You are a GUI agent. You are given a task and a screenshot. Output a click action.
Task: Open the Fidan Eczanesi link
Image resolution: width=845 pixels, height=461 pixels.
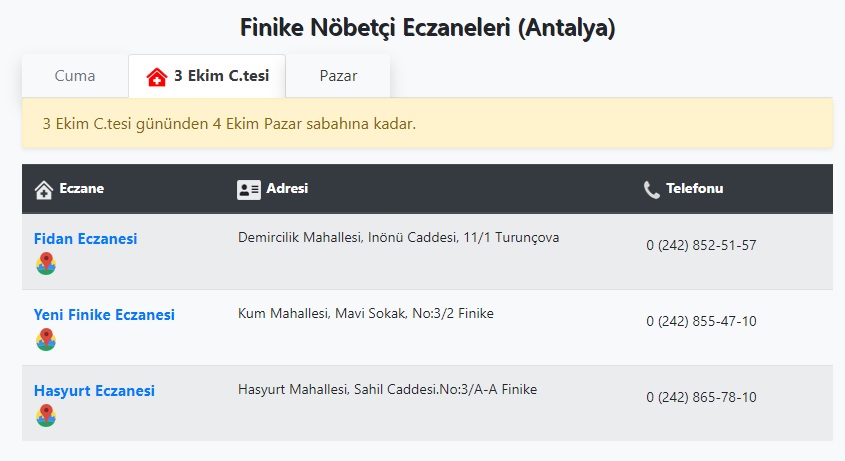pos(86,238)
